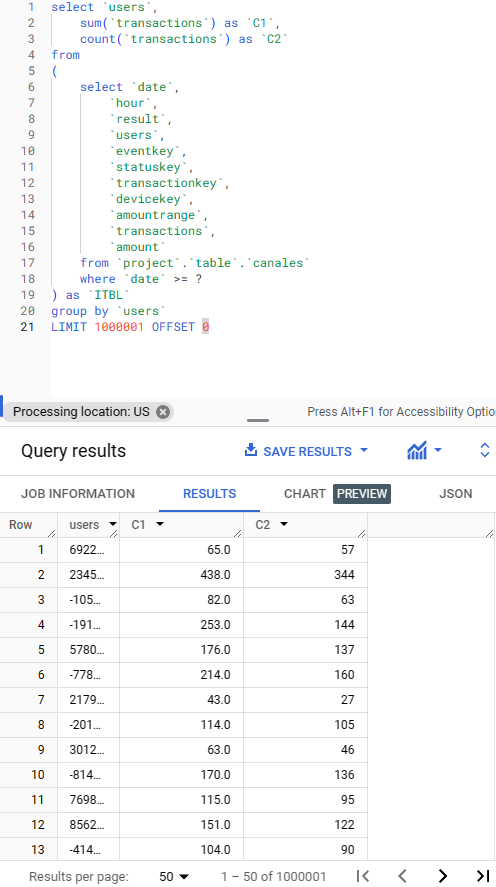Open the users column menu arrow
The image size is (496, 887).
112,525
